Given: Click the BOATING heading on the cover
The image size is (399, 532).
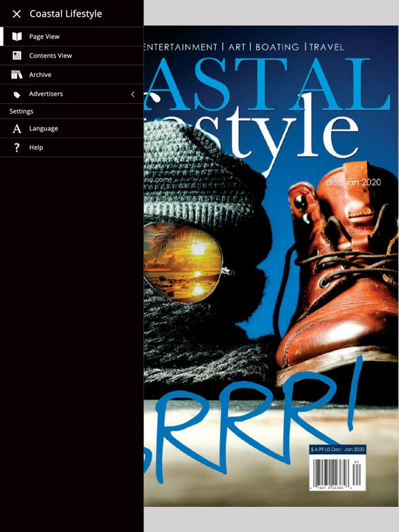Looking at the screenshot, I should point(277,47).
